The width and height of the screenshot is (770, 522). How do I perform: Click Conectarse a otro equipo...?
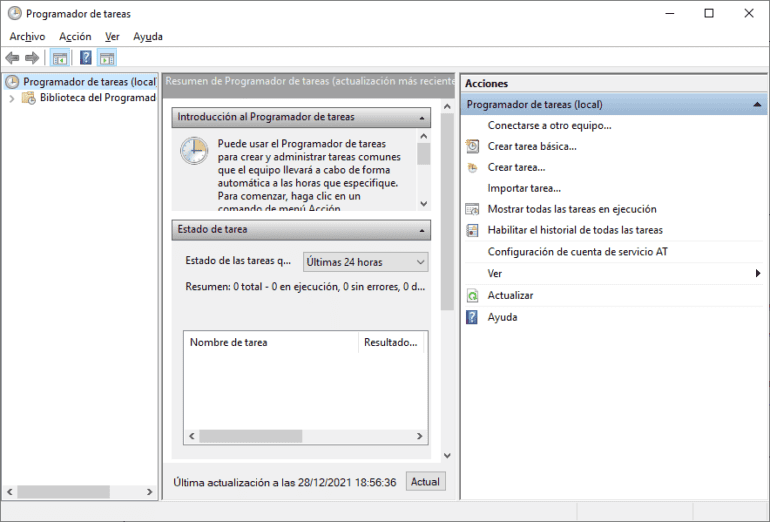(550, 126)
